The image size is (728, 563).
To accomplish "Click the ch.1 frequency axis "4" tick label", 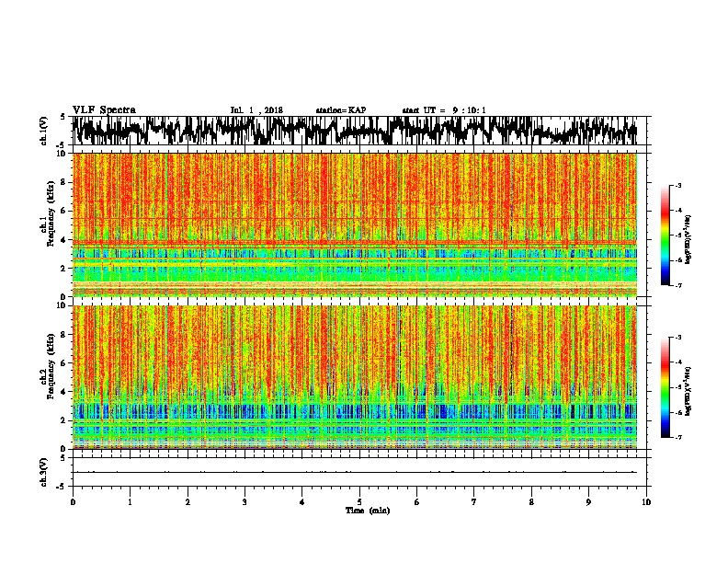I will coord(64,240).
